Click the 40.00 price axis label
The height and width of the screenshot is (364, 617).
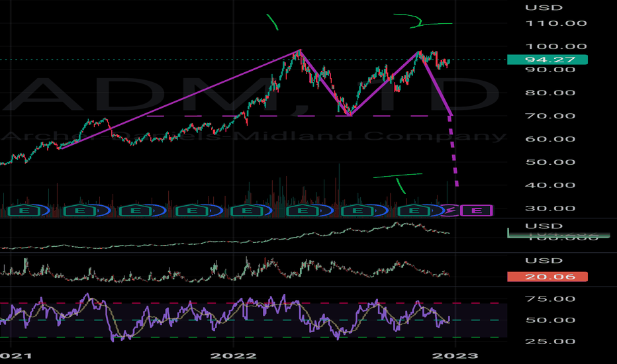coord(550,185)
